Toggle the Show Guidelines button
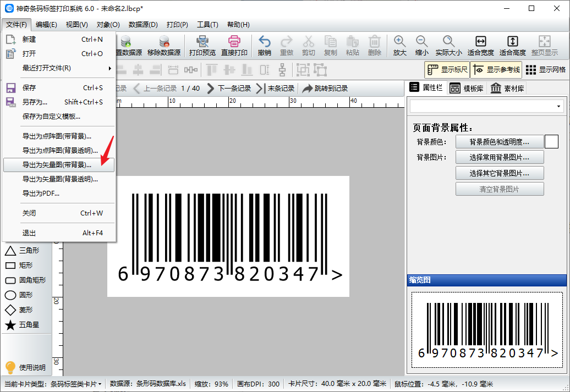570x392 pixels. 496,69
